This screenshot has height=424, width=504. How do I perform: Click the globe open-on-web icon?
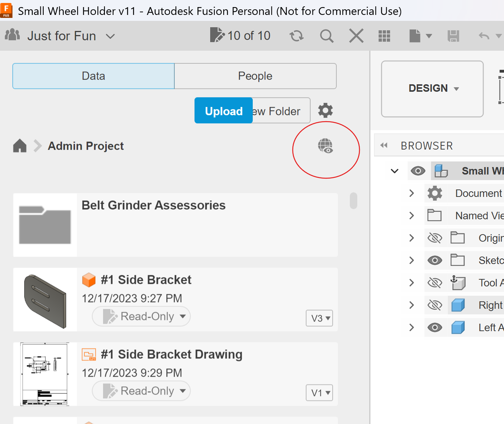point(325,146)
